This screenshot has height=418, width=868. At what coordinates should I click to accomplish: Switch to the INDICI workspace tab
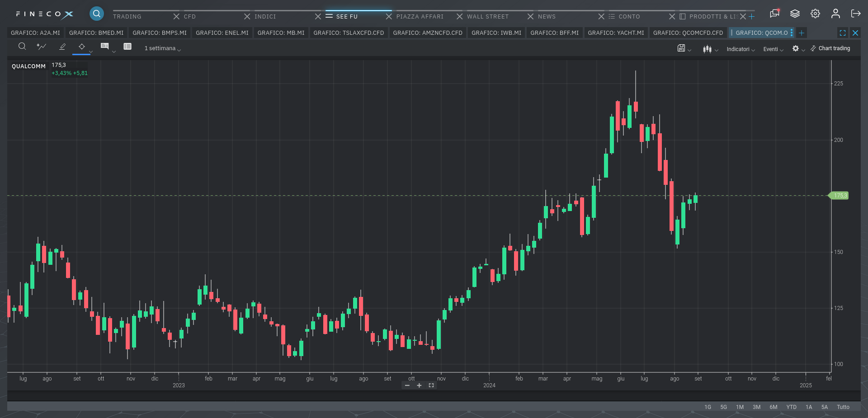(x=265, y=16)
